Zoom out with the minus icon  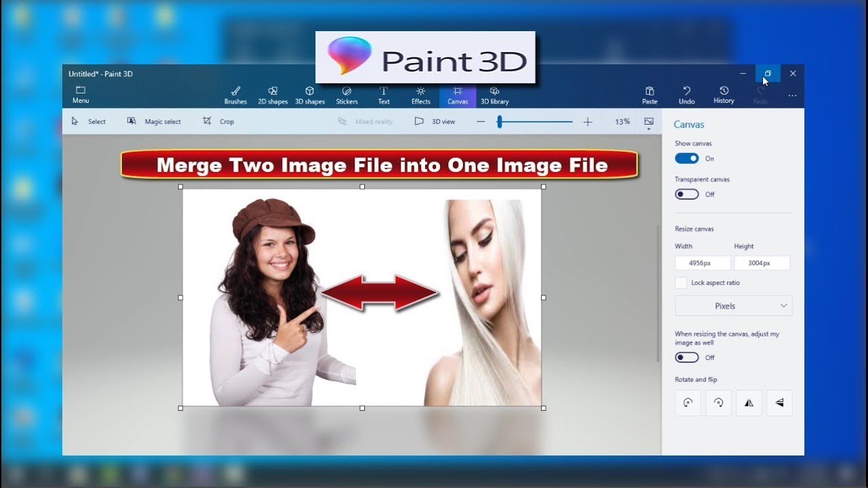tap(481, 121)
